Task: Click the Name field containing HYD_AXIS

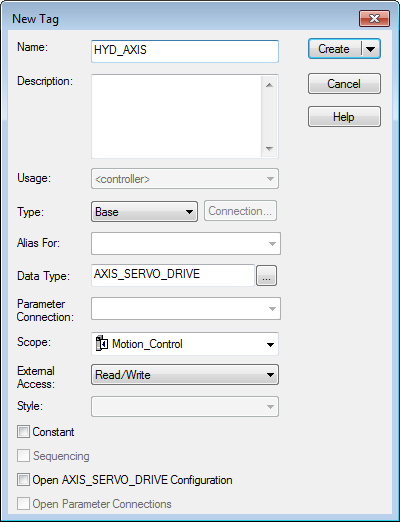Action: pos(185,51)
